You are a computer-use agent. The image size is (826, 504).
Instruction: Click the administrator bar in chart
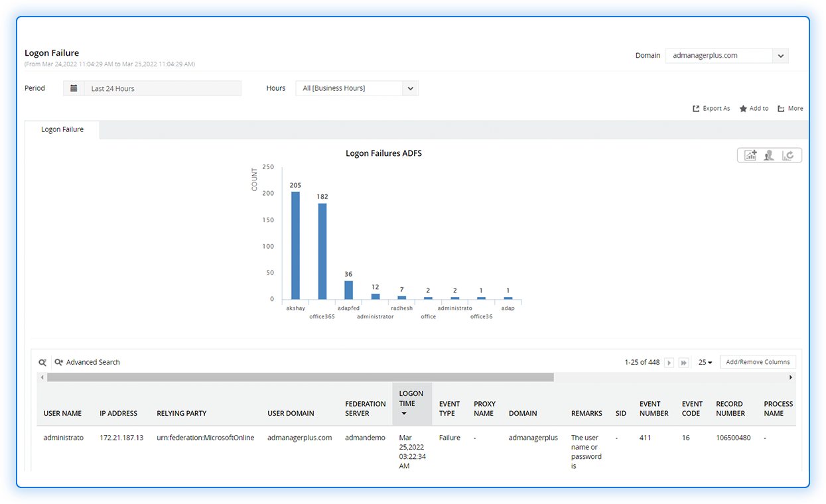pos(375,296)
